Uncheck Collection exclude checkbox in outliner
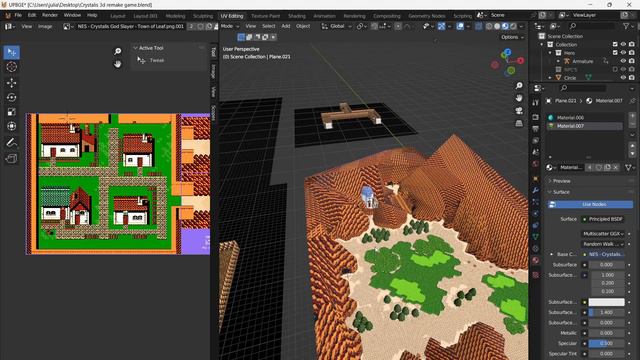This screenshot has height=360, width=640. click(x=615, y=44)
